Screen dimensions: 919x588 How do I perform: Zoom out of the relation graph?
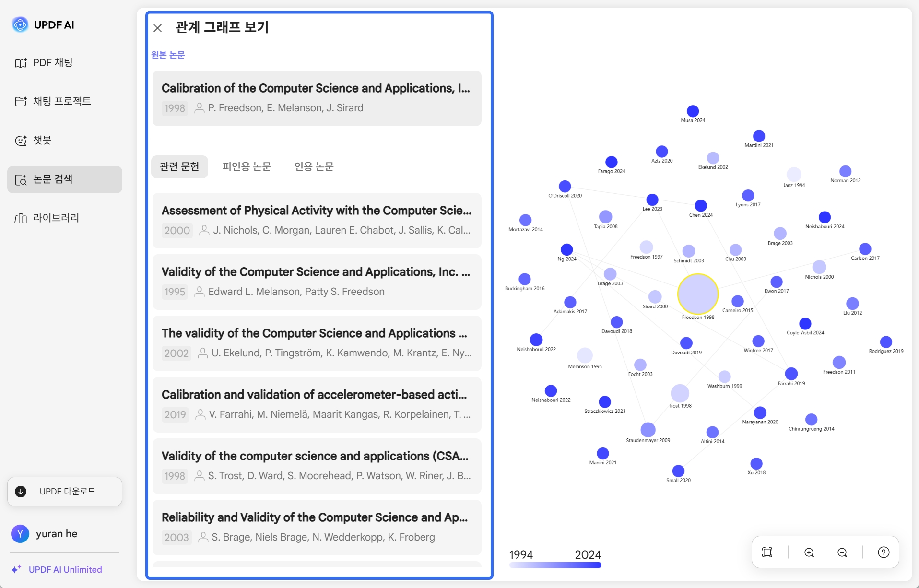tap(842, 553)
